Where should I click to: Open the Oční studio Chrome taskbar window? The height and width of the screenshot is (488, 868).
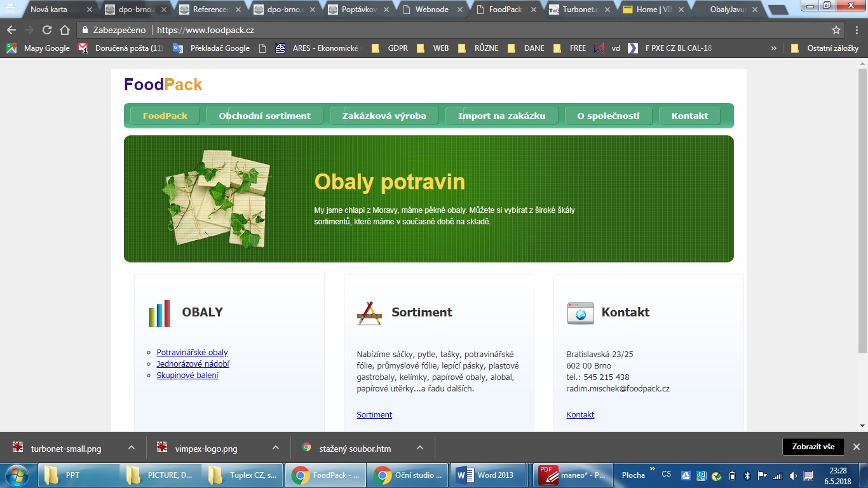(x=408, y=475)
